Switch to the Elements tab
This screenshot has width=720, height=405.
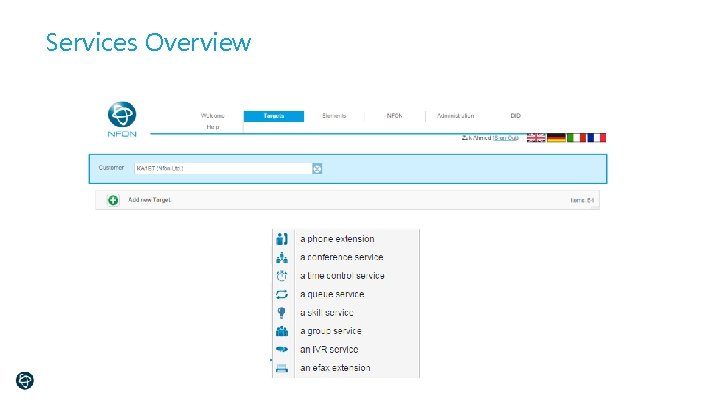click(334, 116)
